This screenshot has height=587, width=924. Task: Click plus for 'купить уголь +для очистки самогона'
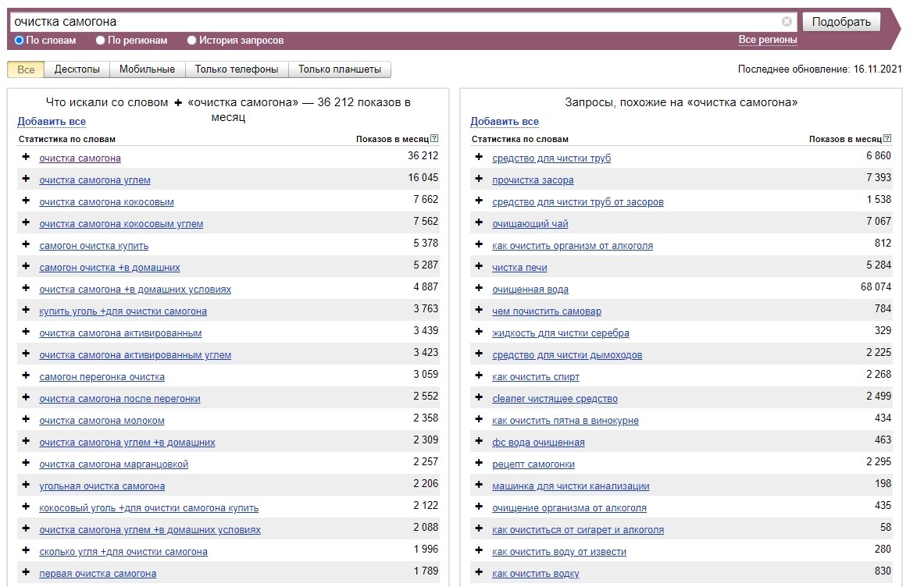tap(25, 309)
